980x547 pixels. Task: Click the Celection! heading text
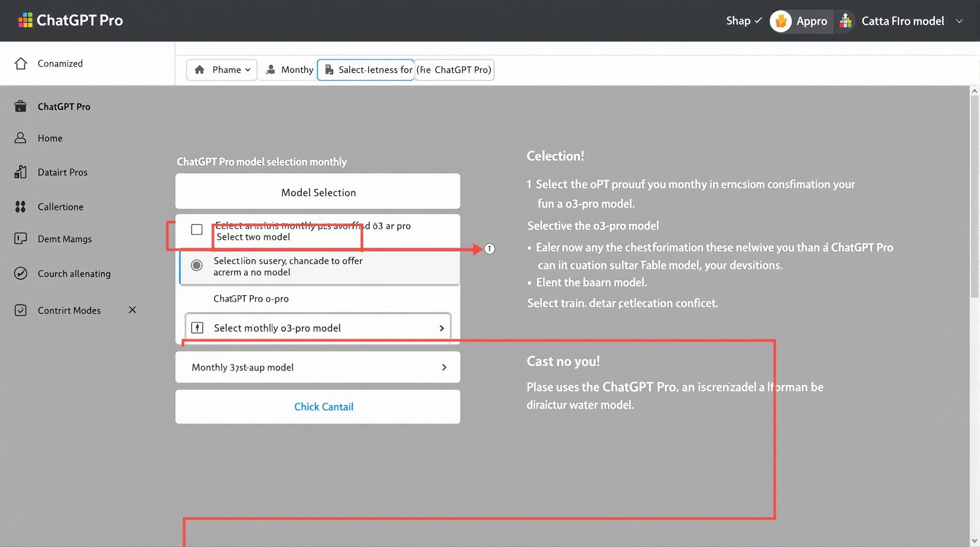(555, 156)
